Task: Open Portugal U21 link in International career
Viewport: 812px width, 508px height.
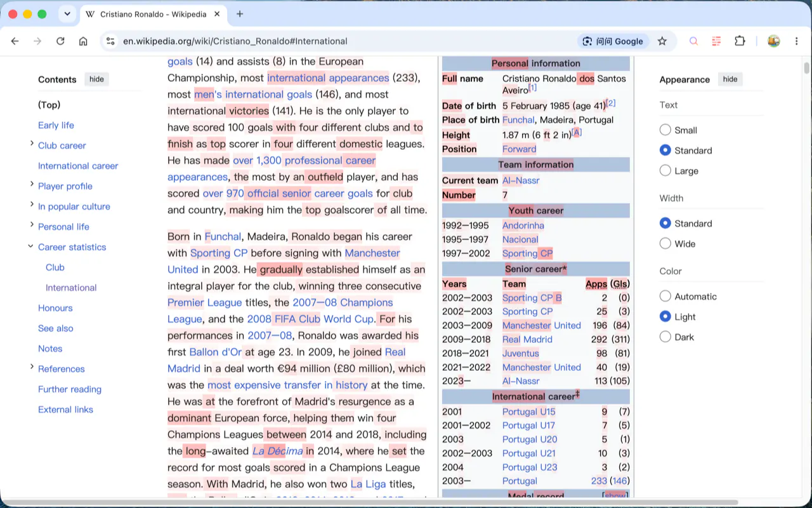Action: point(529,453)
